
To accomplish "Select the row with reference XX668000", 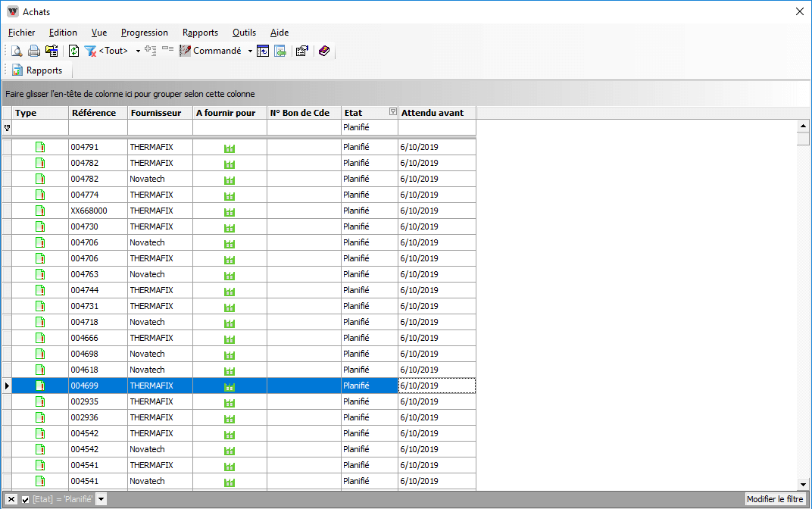I will [89, 211].
